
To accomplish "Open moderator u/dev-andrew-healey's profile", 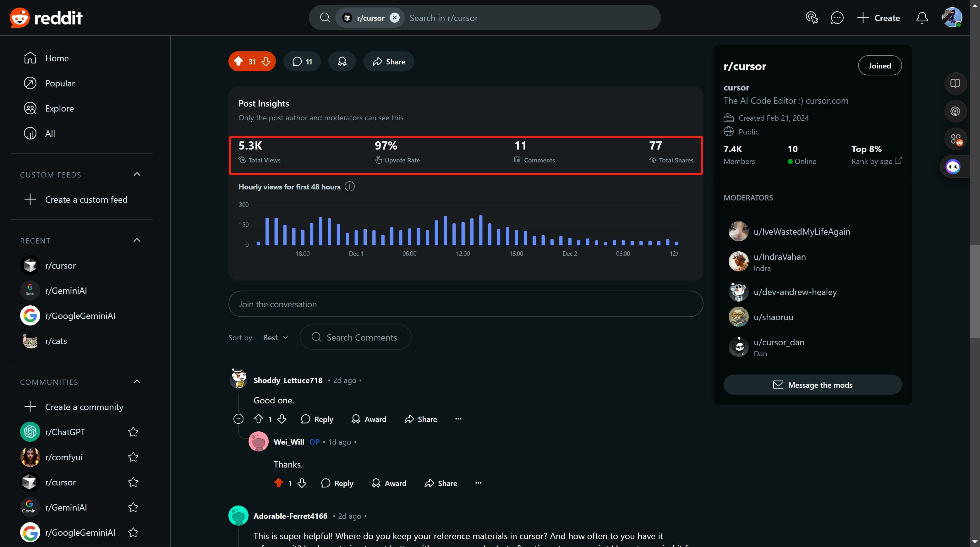I will [x=795, y=292].
